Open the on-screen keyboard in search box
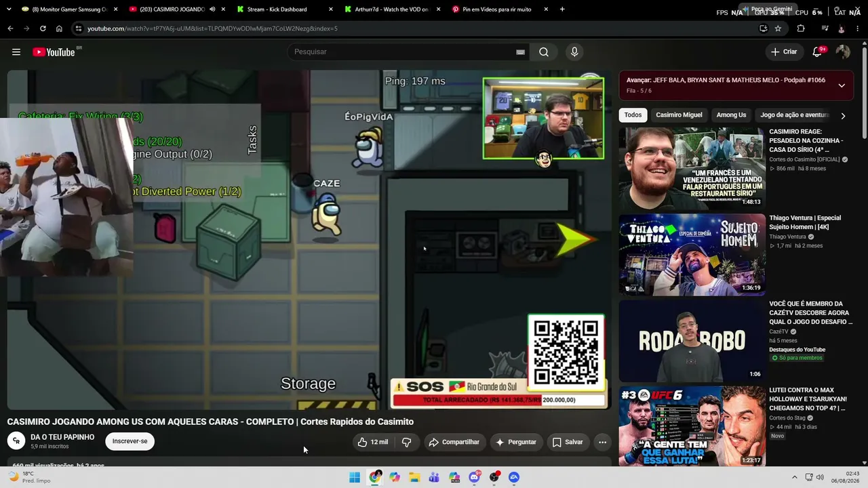This screenshot has width=868, height=488. pos(520,52)
